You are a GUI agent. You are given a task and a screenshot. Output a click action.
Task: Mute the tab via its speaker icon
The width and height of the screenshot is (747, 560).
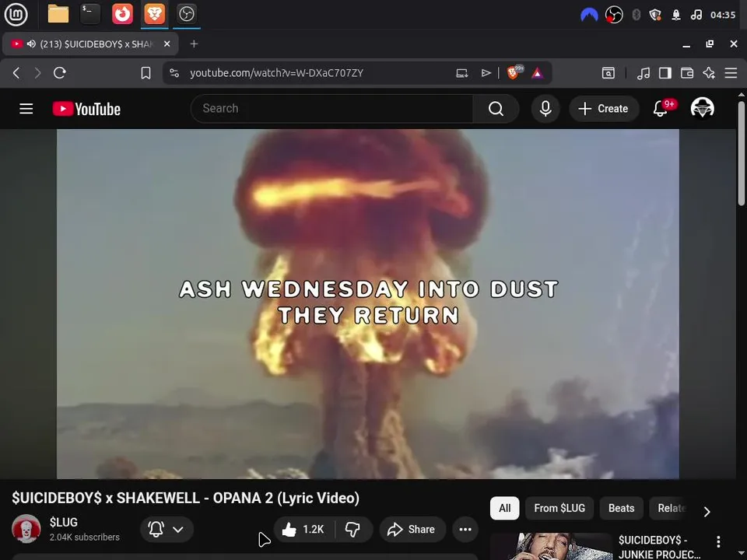(31, 44)
